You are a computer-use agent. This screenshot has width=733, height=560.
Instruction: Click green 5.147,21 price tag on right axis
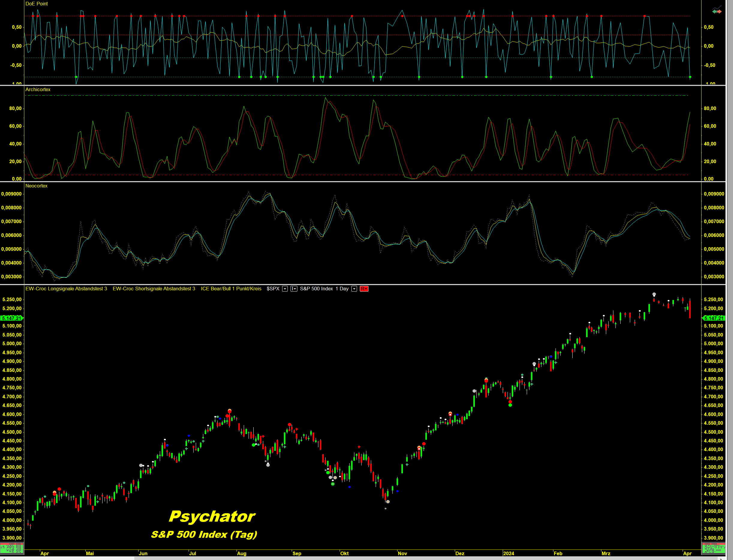click(x=714, y=318)
